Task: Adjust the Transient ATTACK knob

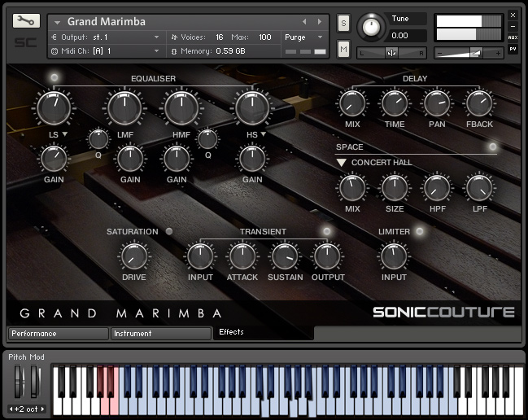Action: coord(242,256)
